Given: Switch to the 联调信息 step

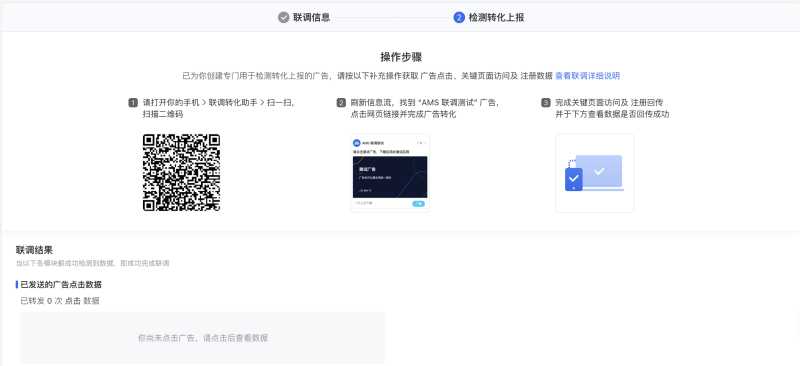Looking at the screenshot, I should (x=311, y=18).
